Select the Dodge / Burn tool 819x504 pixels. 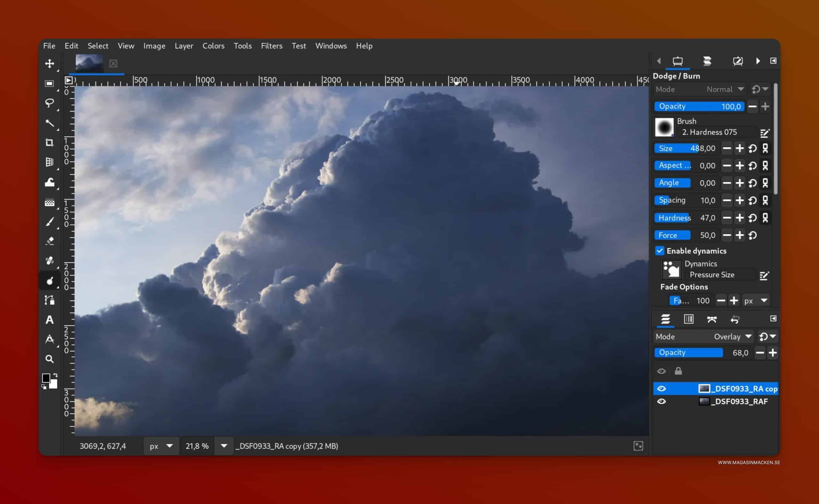pos(49,281)
